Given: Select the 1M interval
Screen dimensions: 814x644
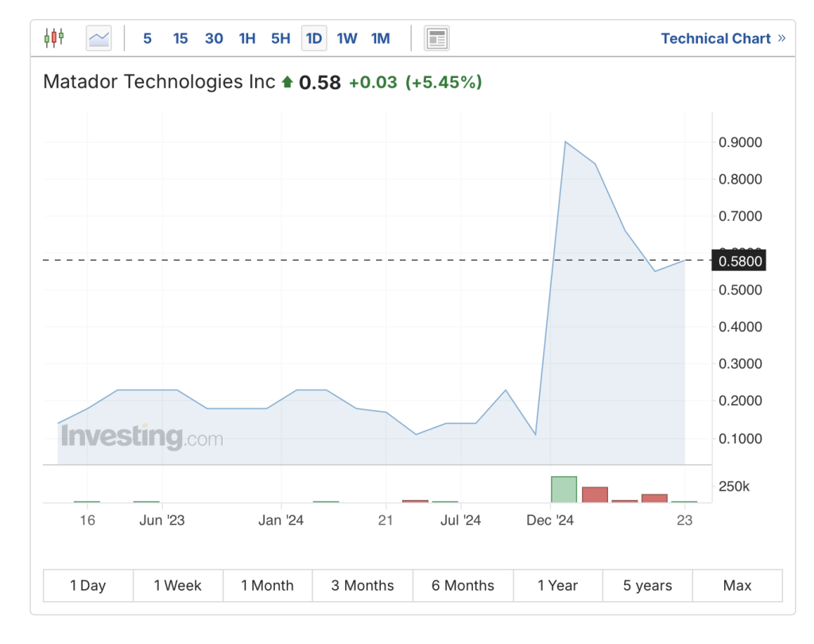Looking at the screenshot, I should (381, 38).
